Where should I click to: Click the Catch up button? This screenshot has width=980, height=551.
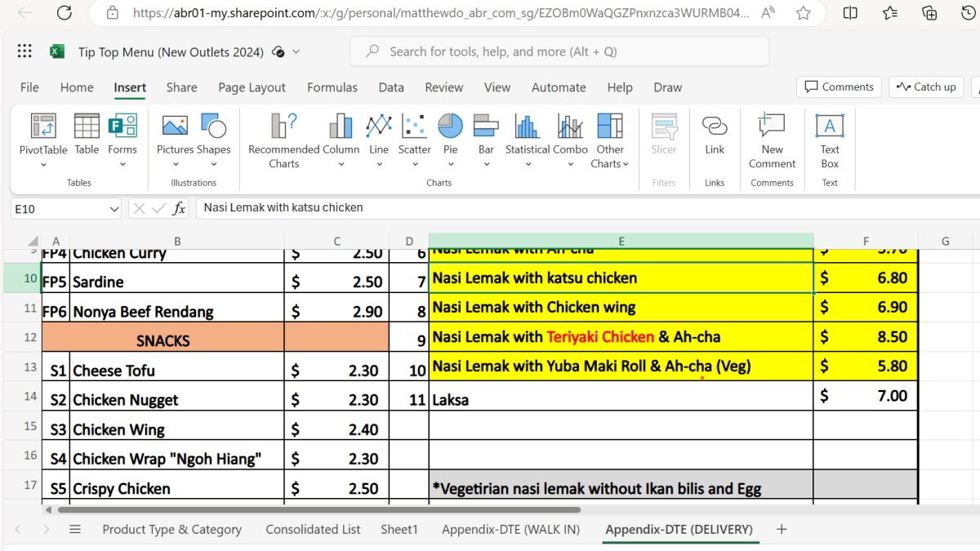click(x=925, y=87)
